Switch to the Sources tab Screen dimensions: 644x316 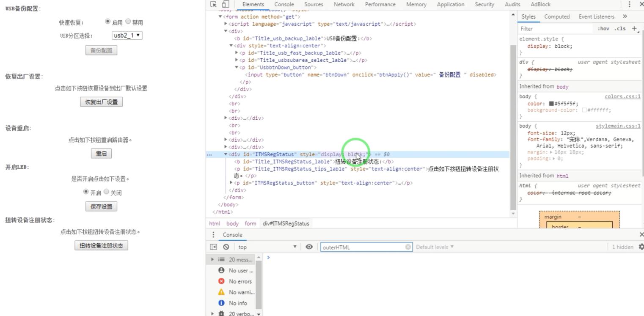(314, 4)
